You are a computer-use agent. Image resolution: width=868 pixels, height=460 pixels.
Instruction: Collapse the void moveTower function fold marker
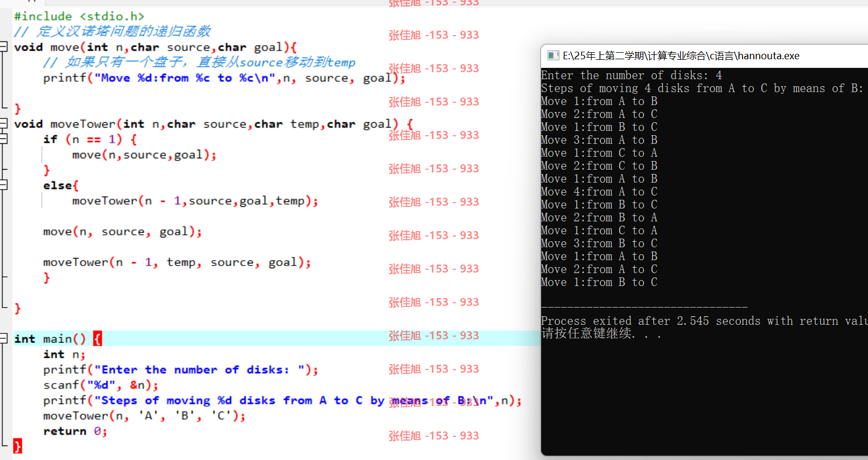coord(3,123)
